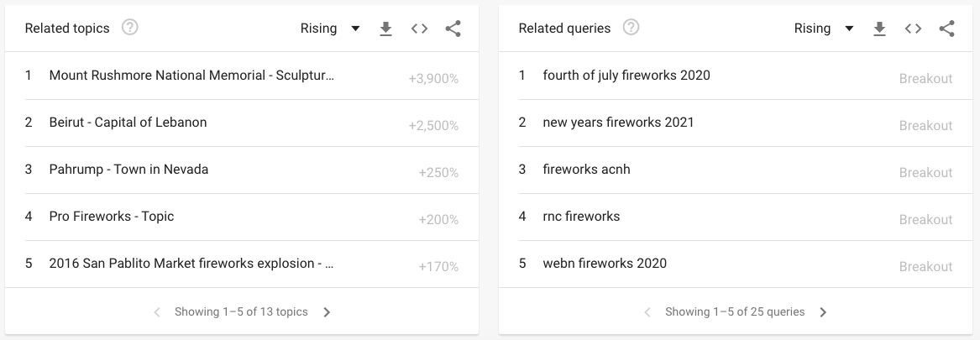
Task: Open Beirut - Capital of Lebanon topic
Action: coord(242,123)
